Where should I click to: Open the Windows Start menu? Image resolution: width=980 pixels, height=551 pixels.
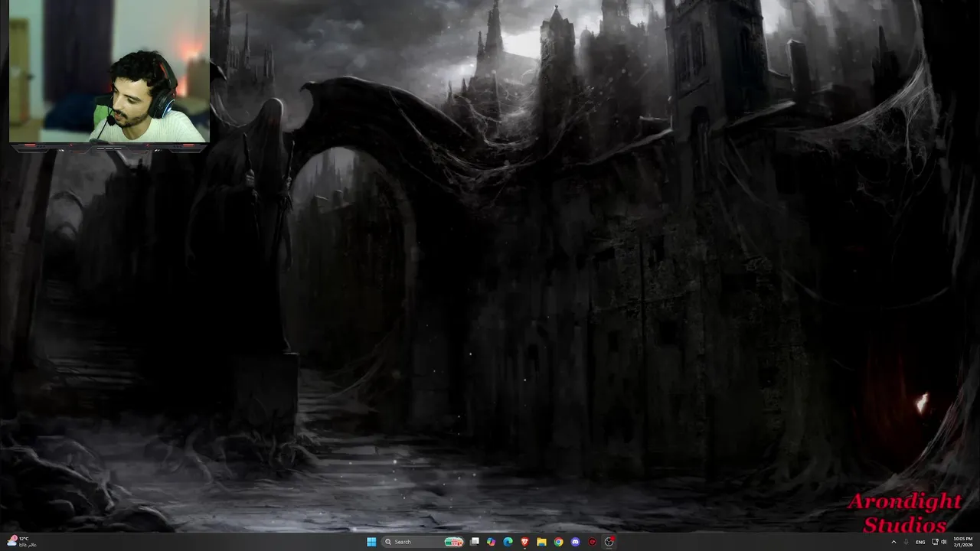[x=371, y=542]
